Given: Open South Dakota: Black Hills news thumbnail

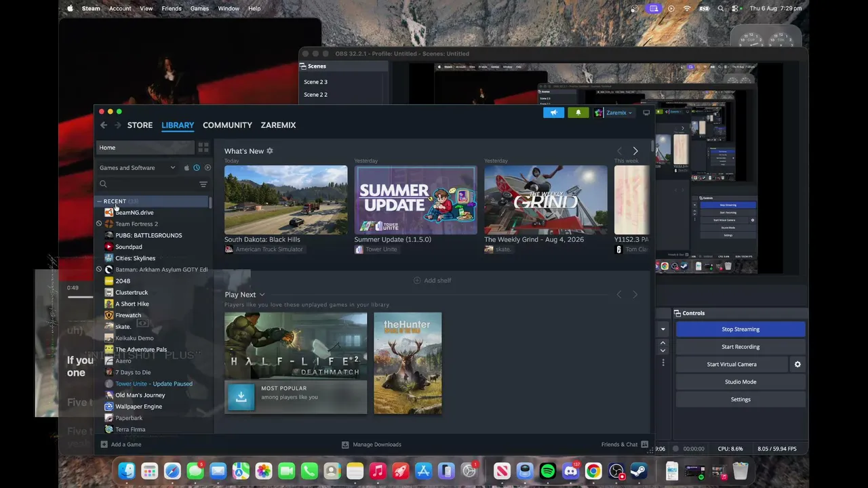Looking at the screenshot, I should (285, 200).
